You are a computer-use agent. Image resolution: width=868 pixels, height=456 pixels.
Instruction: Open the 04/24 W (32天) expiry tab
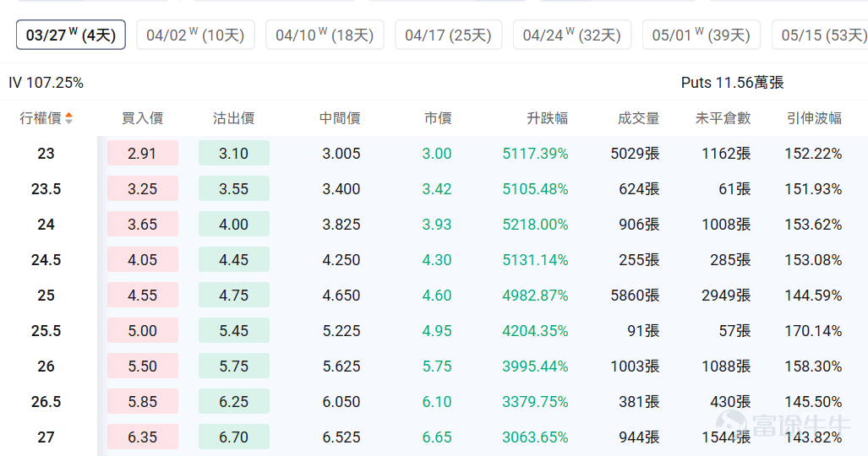pos(572,35)
